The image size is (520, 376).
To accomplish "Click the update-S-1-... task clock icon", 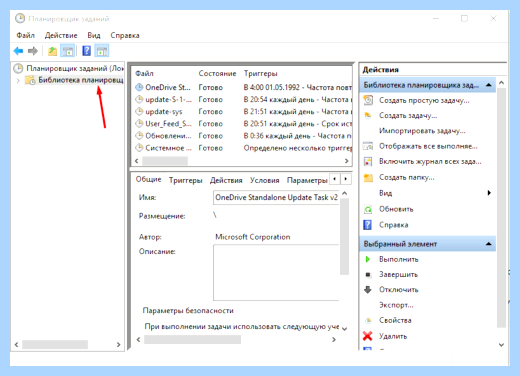I will point(139,99).
